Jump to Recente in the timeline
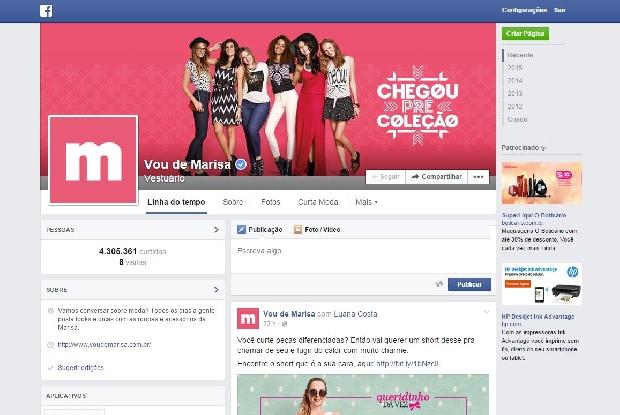Viewport: 620px width, 415px height. coord(520,55)
